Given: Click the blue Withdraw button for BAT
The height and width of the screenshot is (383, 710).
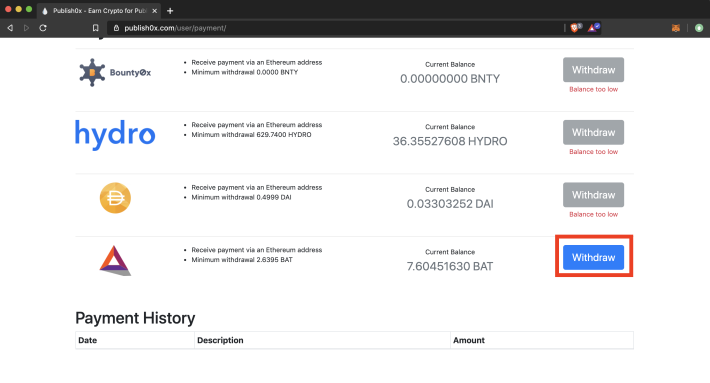Looking at the screenshot, I should coord(593,257).
